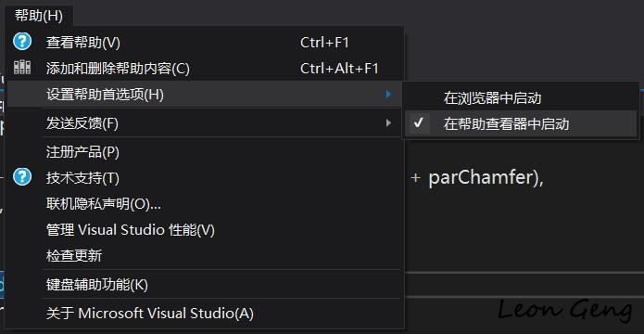
Task: Select 注册产品(P) from the menu
Action: (204, 152)
